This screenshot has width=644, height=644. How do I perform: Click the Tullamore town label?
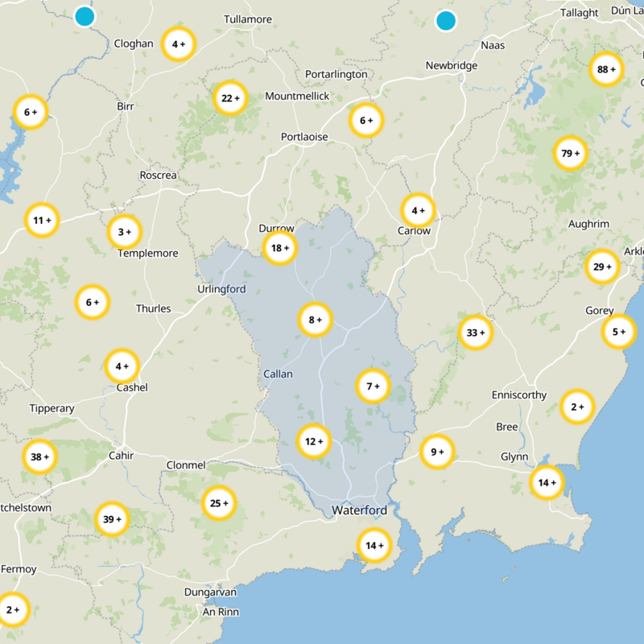[248, 19]
